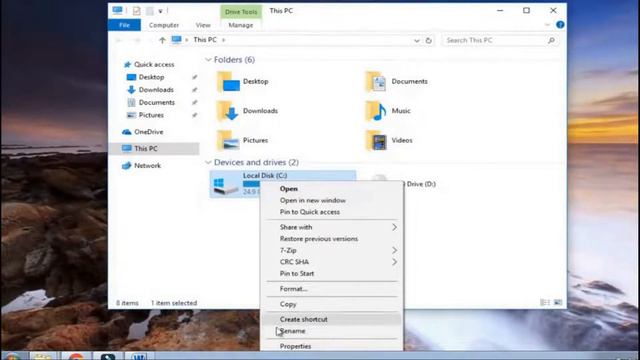
Task: Open the Manage ribbon tab
Action: (241, 25)
